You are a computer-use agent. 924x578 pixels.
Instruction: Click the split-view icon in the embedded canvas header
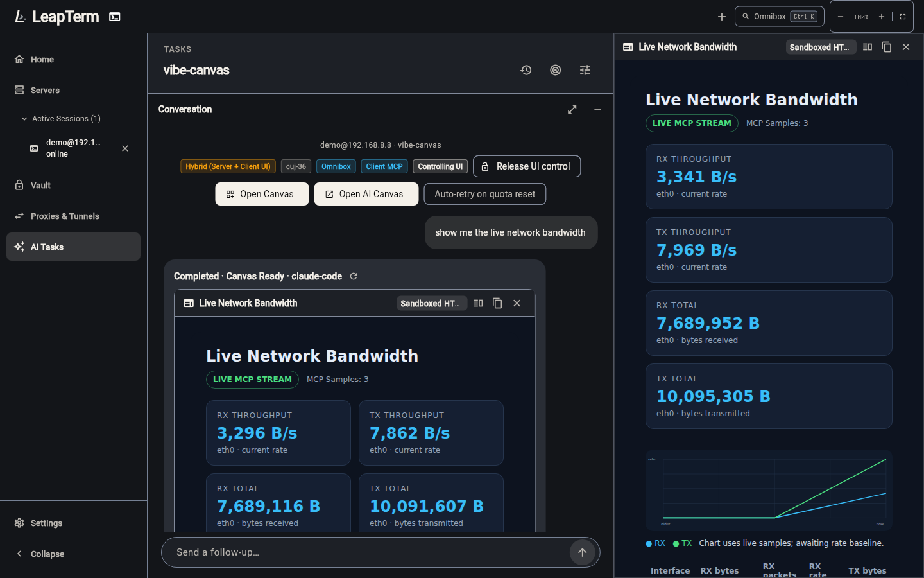tap(479, 303)
